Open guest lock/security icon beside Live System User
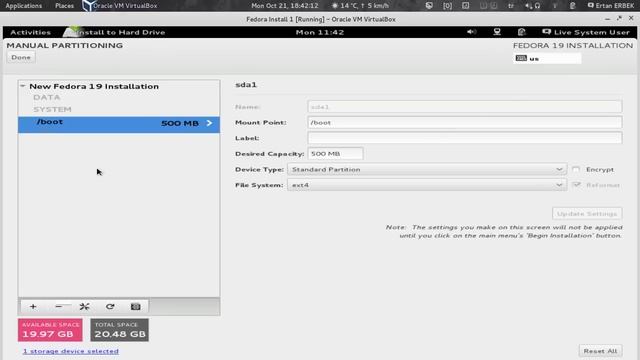This screenshot has height=360, width=640. pos(521,32)
